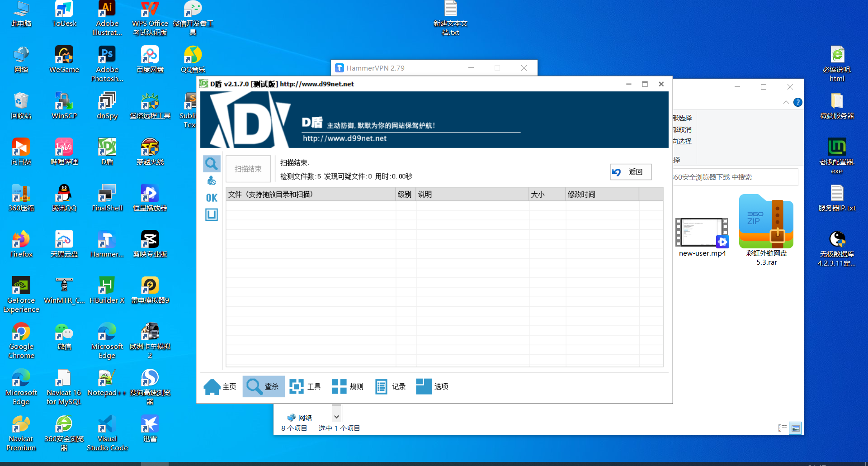Switch to the 主页 tab
This screenshot has height=466, width=868.
tap(220, 386)
